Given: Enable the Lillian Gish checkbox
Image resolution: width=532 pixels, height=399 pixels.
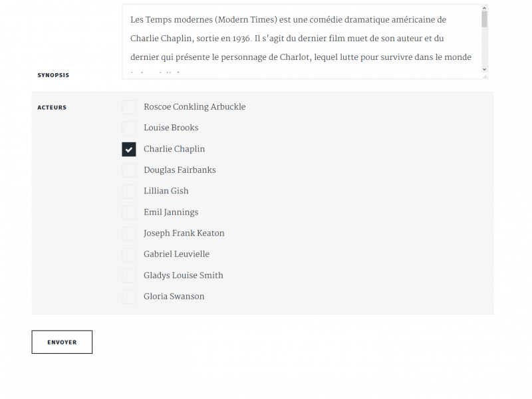Looking at the screenshot, I should [129, 191].
